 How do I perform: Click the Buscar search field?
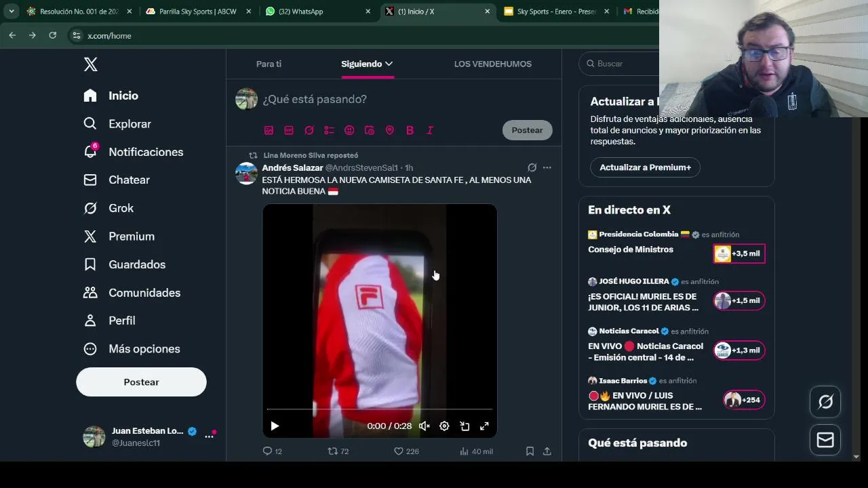[617, 63]
